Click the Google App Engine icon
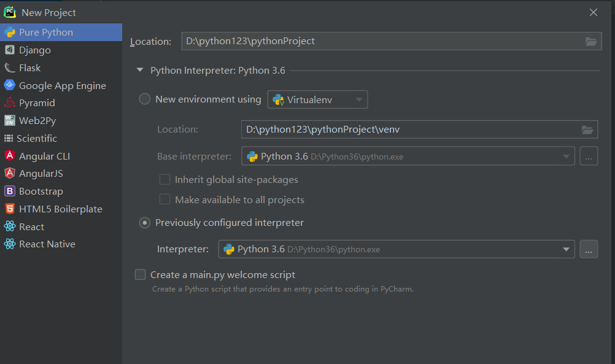615x364 pixels. (9, 85)
